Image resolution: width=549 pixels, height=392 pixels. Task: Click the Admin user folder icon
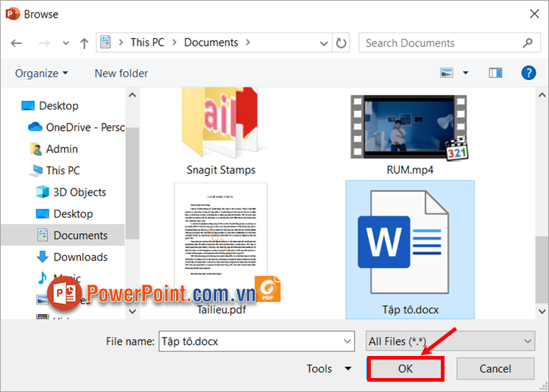click(36, 149)
